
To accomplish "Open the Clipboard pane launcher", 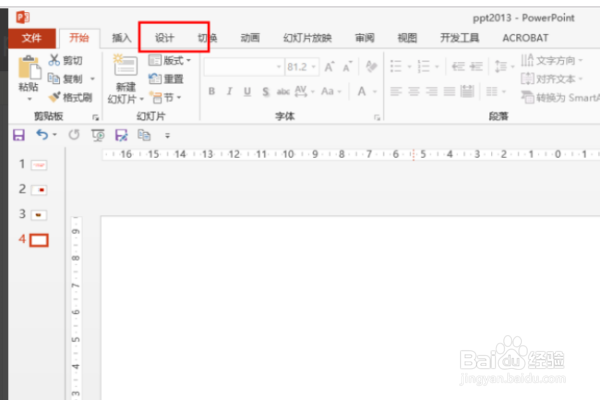I will point(95,118).
